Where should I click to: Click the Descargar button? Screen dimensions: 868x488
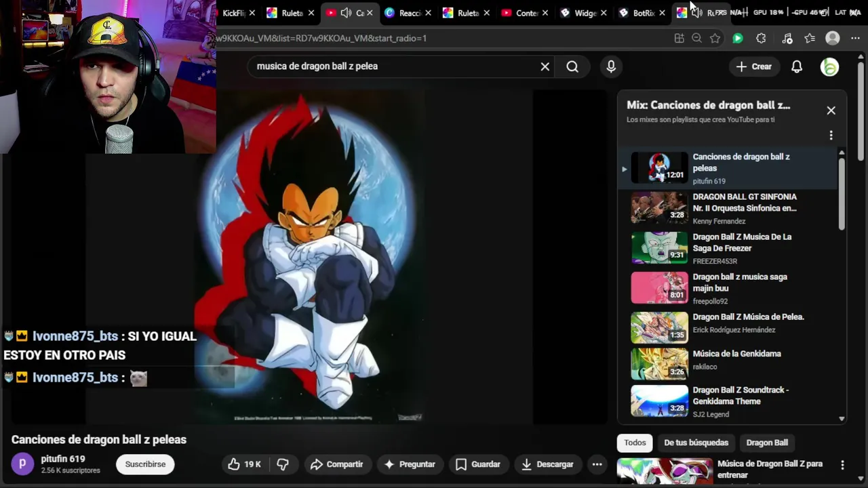[547, 464]
